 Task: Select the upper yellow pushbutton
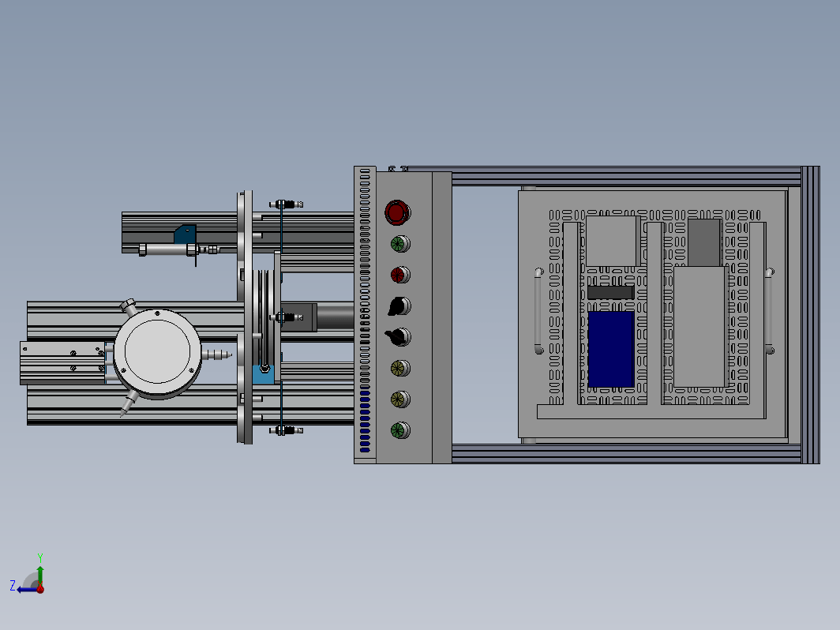(399, 369)
